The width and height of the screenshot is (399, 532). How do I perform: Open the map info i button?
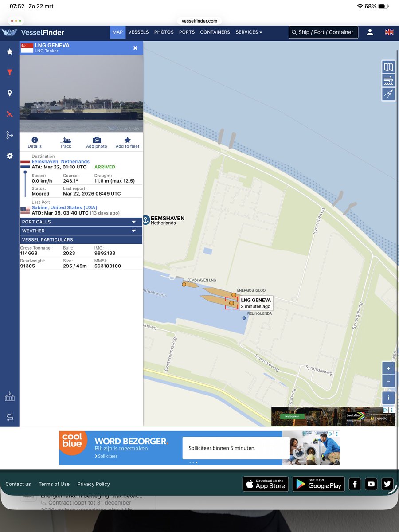388,398
